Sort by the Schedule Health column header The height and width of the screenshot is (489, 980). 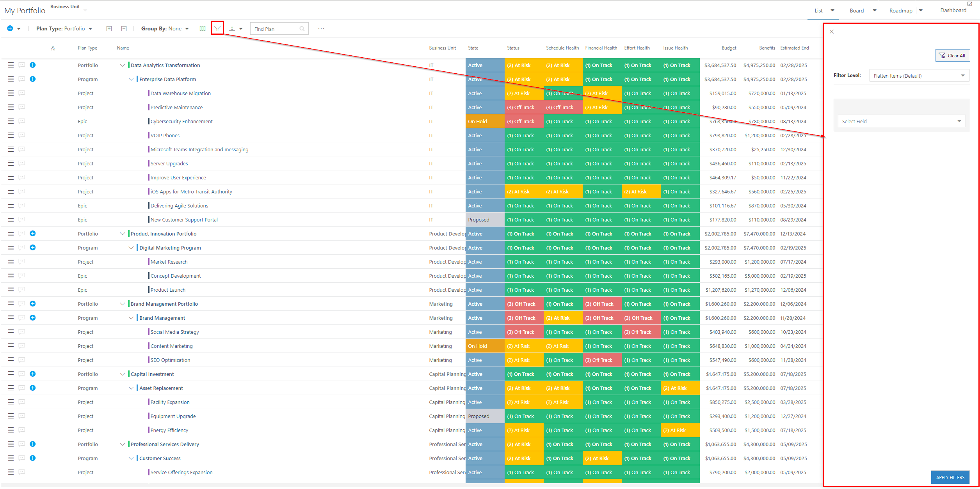tap(562, 48)
